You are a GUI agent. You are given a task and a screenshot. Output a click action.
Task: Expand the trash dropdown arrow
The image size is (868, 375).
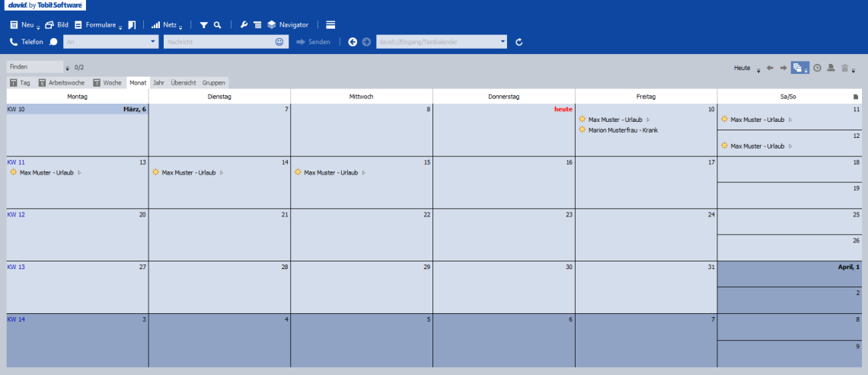853,70
